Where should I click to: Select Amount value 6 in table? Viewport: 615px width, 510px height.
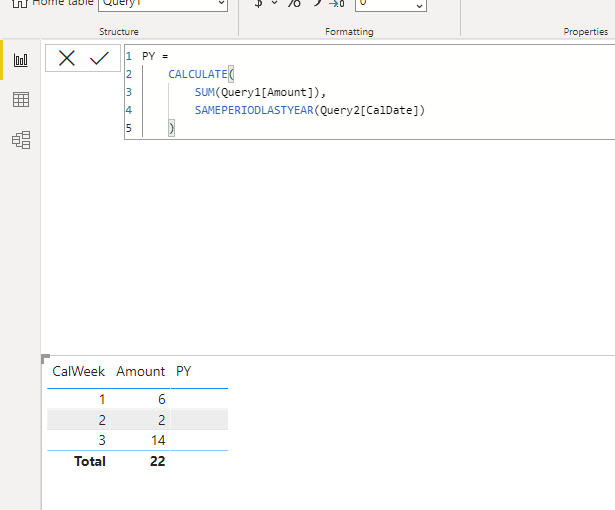point(162,399)
